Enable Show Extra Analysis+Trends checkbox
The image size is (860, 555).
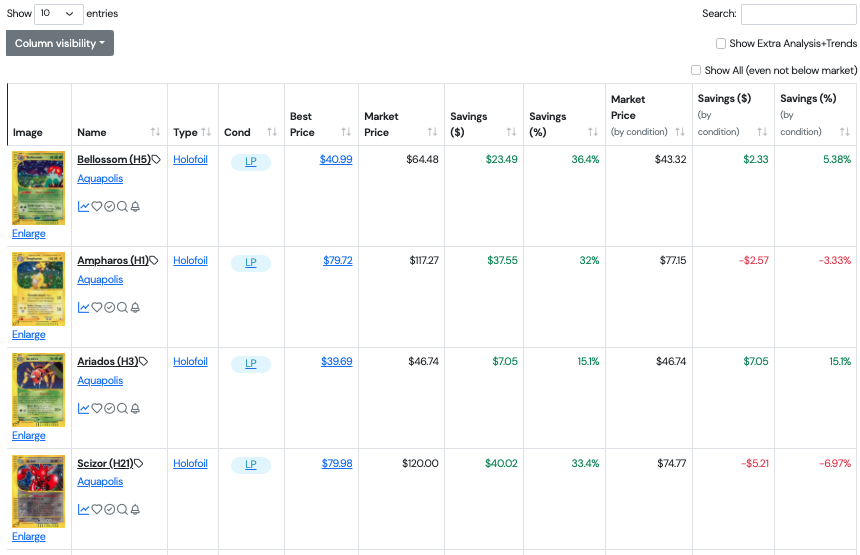[x=721, y=44]
